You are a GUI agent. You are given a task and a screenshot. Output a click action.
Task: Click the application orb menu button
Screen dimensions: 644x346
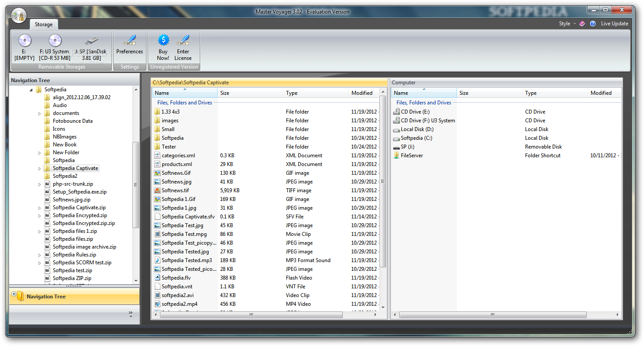pos(19,17)
